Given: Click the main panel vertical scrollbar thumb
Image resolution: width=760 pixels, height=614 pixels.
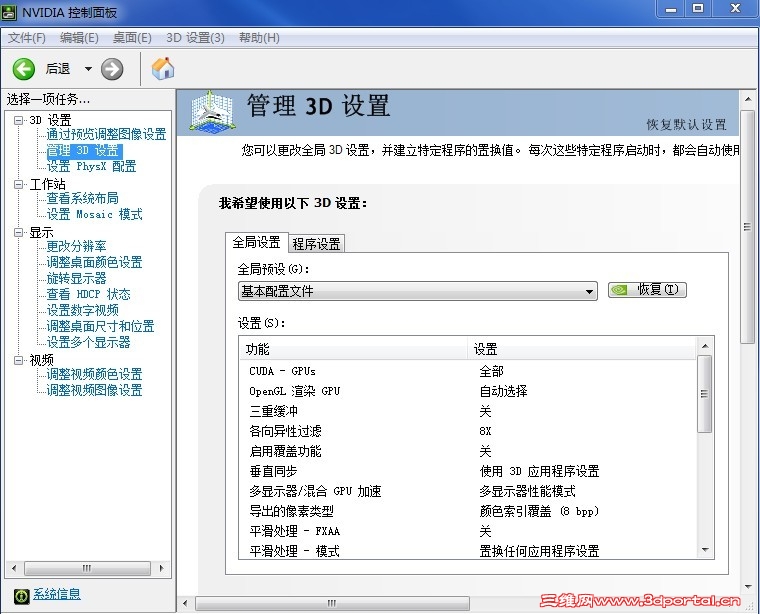Looking at the screenshot, I should point(747,227).
